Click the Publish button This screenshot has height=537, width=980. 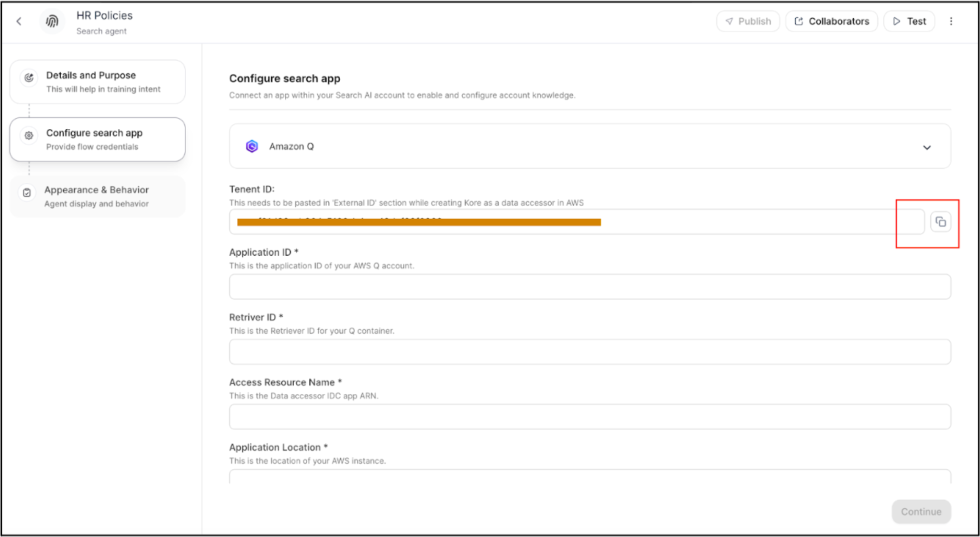point(748,21)
